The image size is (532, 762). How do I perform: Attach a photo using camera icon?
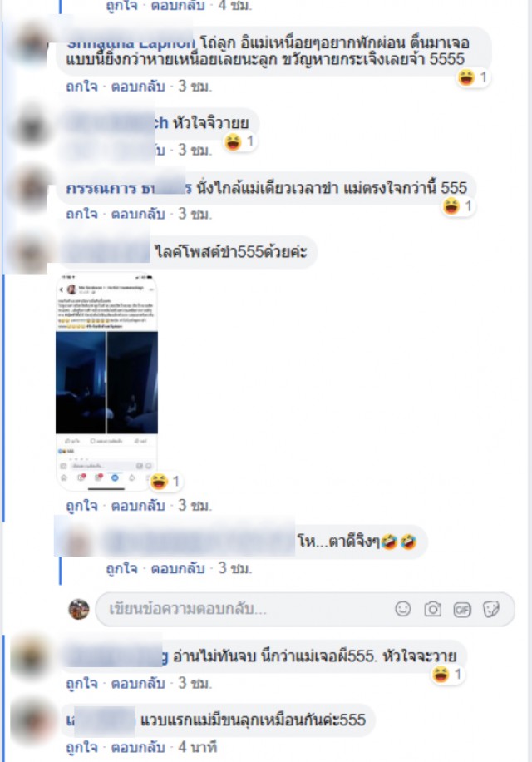432,609
